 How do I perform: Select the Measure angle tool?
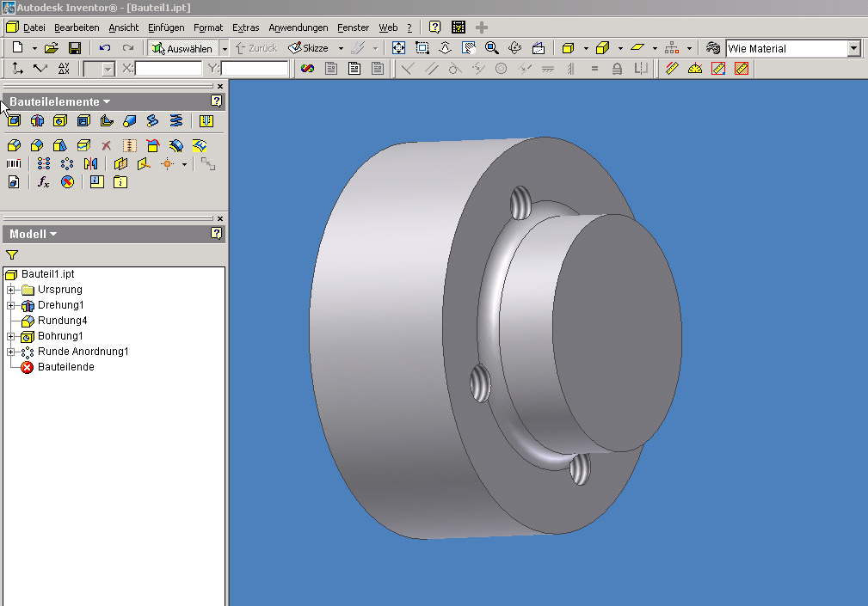click(695, 69)
